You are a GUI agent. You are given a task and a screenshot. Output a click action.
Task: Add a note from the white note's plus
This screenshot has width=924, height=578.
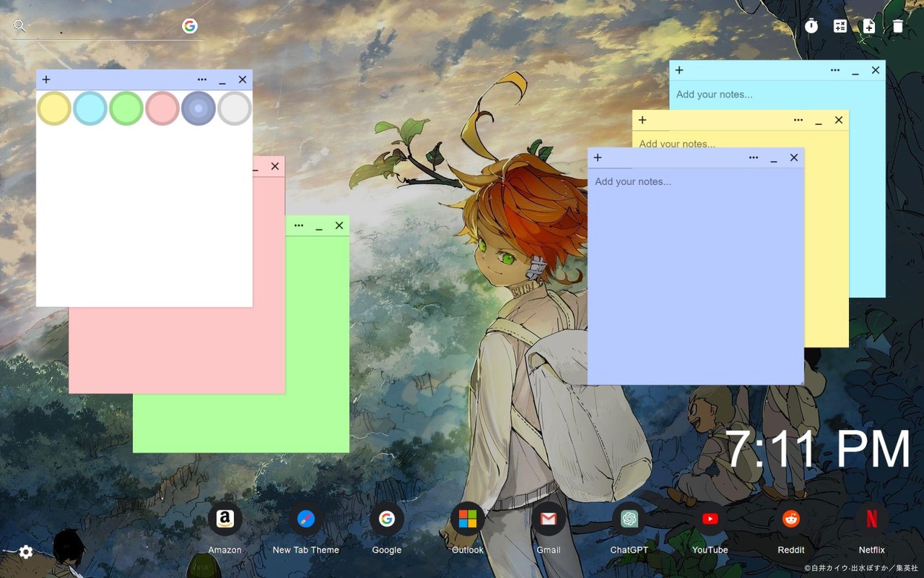[46, 79]
